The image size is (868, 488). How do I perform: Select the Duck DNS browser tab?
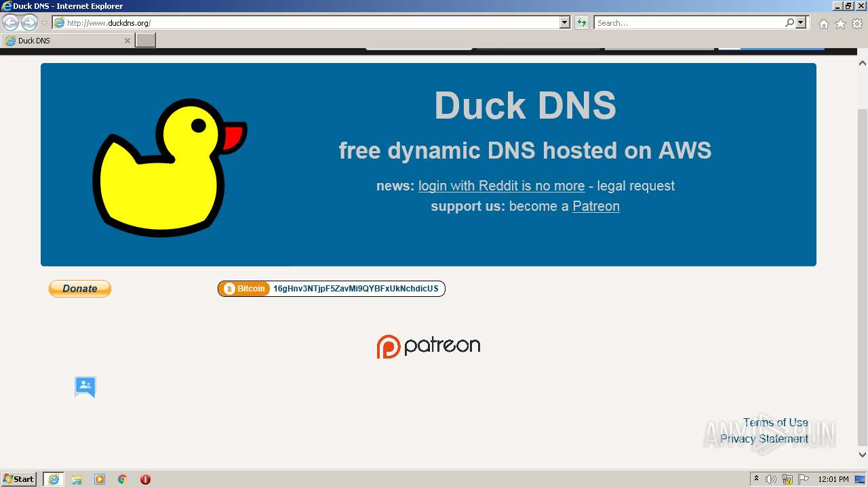(x=67, y=41)
